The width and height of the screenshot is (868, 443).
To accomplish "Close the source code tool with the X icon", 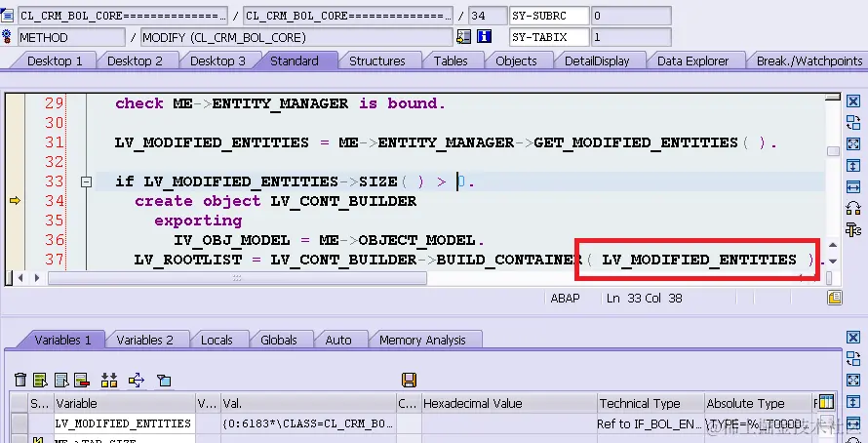I will click(853, 101).
